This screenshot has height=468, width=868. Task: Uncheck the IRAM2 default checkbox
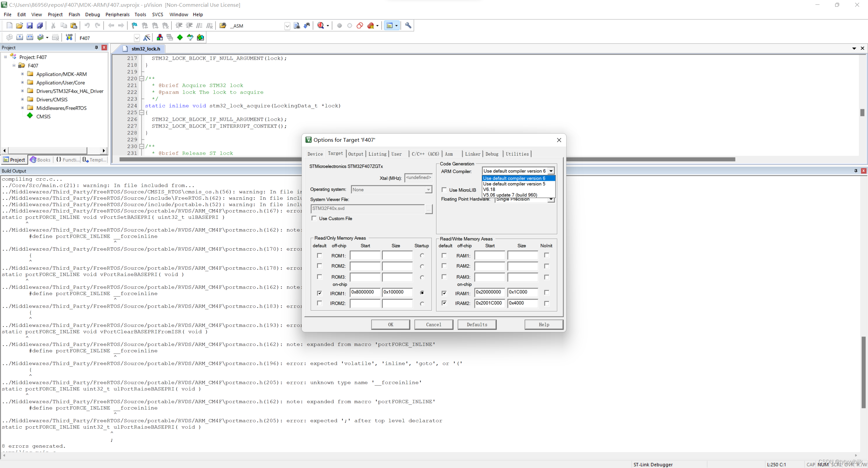[x=444, y=303]
